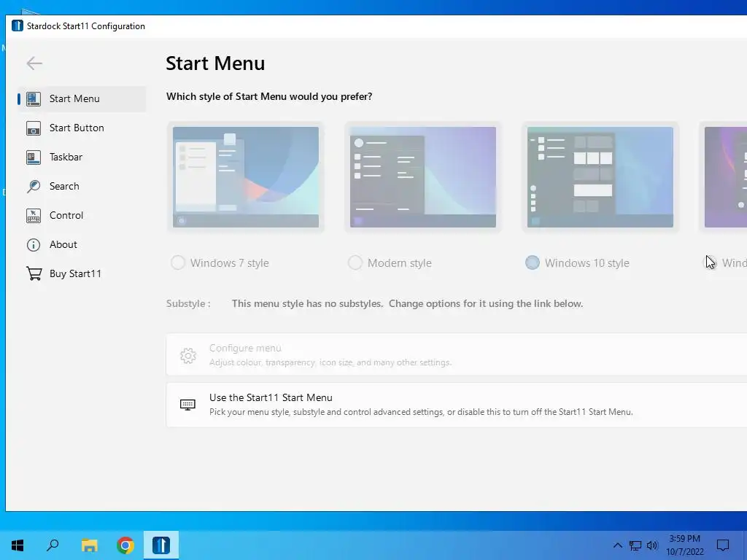
Task: Choose the Windows 7 style preview thumbnail
Action: click(246, 177)
